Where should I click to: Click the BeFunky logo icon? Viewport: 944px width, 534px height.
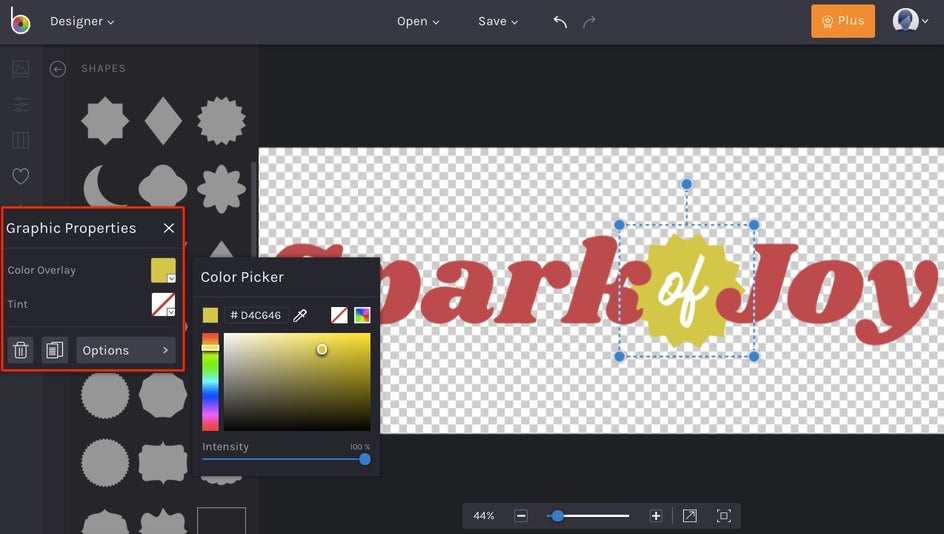(x=20, y=21)
